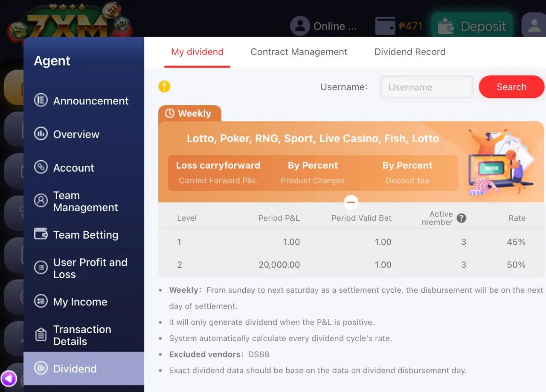Click the Level column header
This screenshot has height=392, width=546.
pyautogui.click(x=187, y=218)
